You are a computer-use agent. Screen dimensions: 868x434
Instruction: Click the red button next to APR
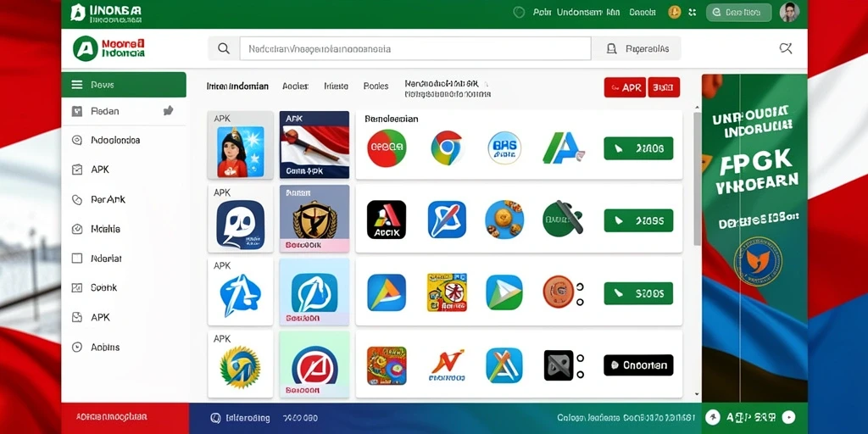[x=664, y=87]
